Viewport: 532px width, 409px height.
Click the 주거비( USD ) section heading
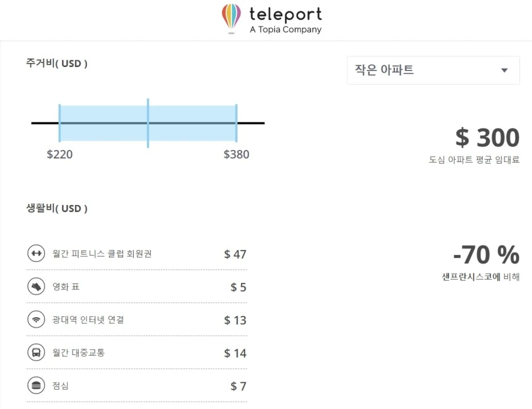[x=57, y=64]
